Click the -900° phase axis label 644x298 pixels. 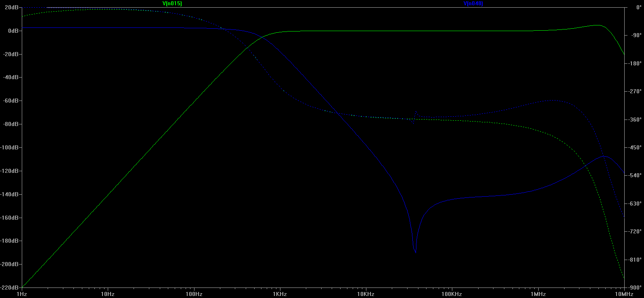click(635, 288)
